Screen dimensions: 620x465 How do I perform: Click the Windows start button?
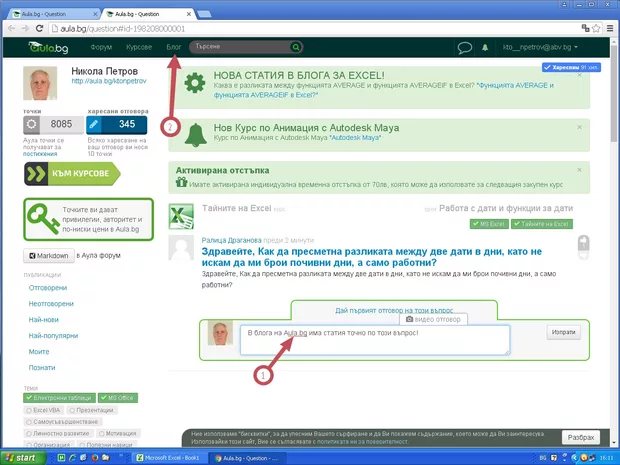coord(22,458)
